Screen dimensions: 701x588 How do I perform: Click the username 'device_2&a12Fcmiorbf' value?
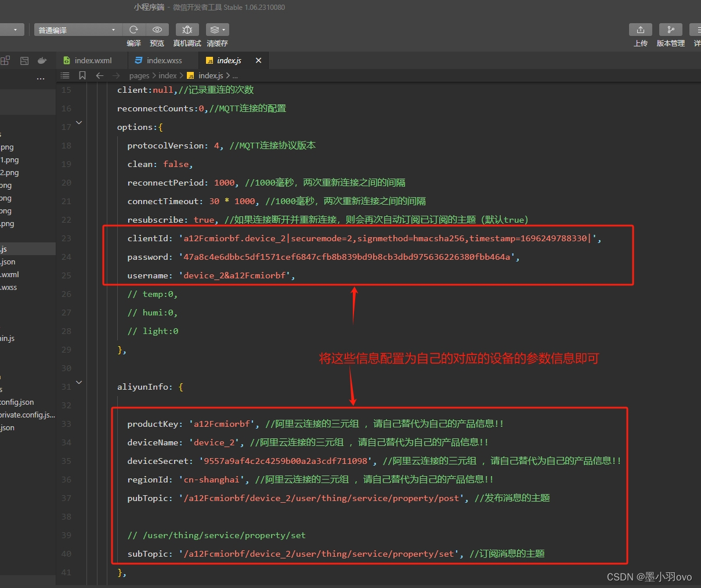[234, 275]
